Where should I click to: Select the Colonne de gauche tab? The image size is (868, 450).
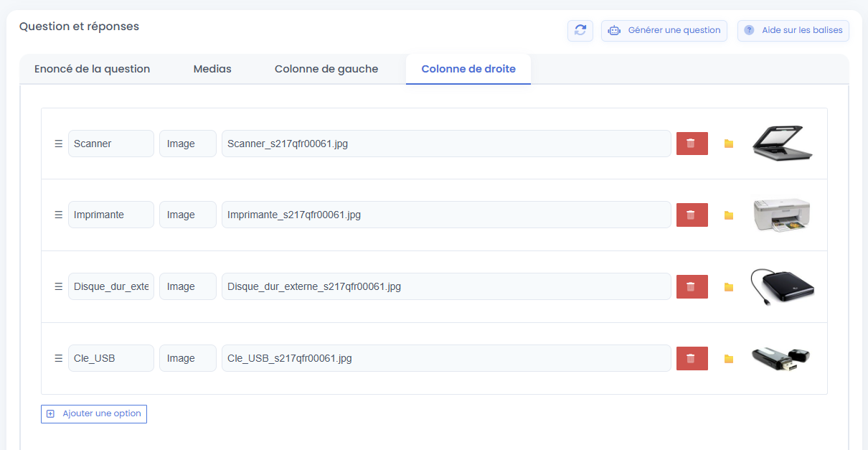click(326, 70)
